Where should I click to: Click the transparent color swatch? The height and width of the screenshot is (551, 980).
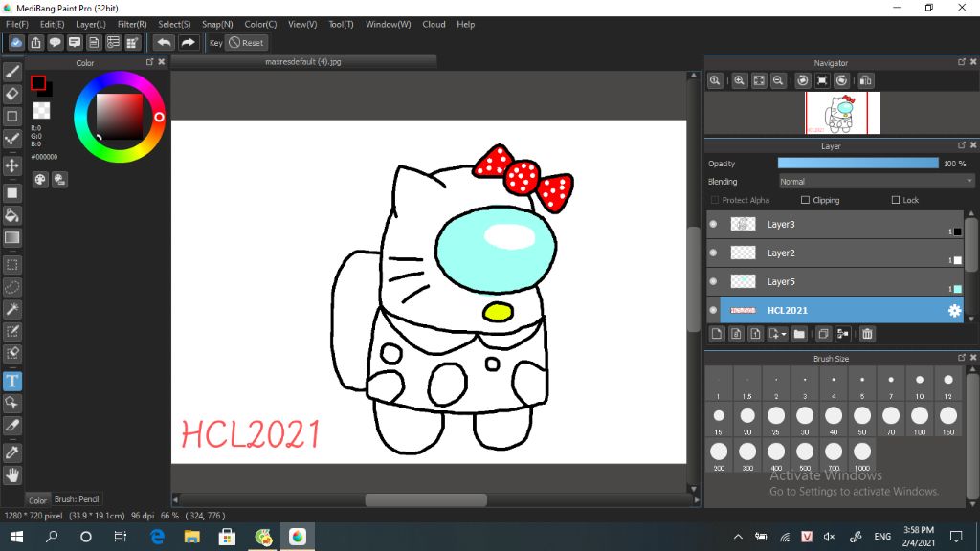pos(41,111)
